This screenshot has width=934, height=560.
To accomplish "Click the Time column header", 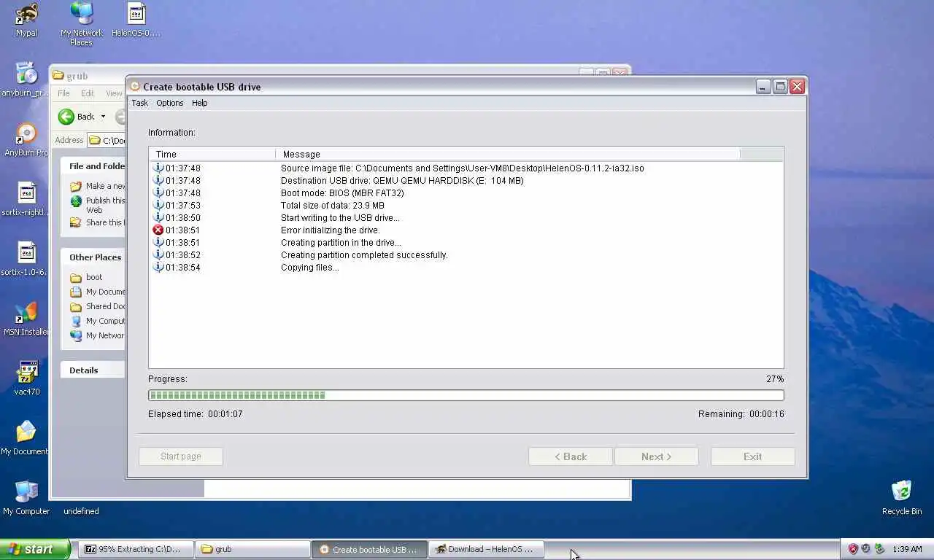I will click(212, 154).
